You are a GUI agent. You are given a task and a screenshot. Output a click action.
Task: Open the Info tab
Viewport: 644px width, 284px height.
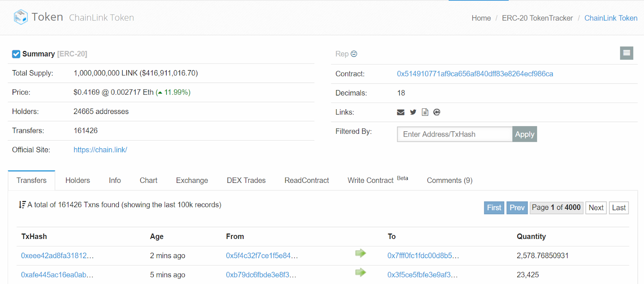115,180
